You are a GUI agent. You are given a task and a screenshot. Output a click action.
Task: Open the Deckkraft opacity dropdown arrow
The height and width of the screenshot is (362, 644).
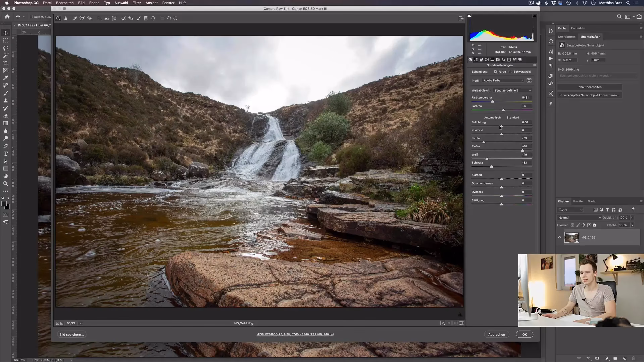(632, 218)
